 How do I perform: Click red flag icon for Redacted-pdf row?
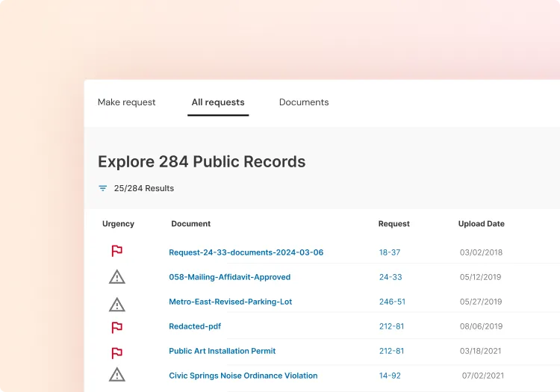click(x=116, y=327)
